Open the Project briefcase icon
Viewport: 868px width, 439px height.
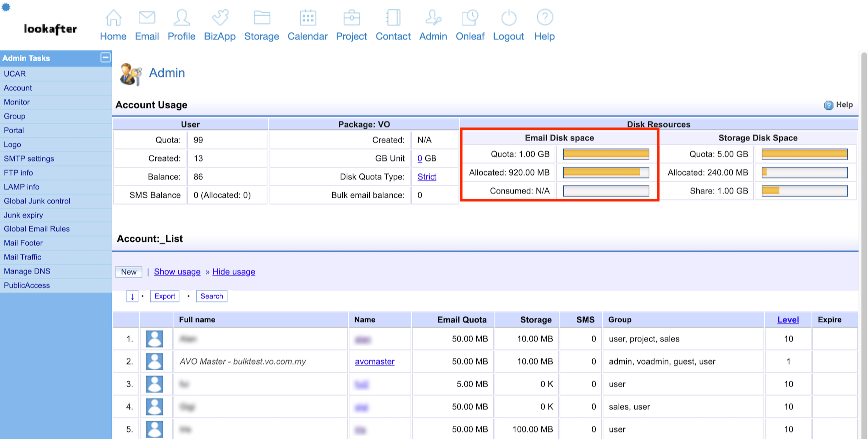351,18
